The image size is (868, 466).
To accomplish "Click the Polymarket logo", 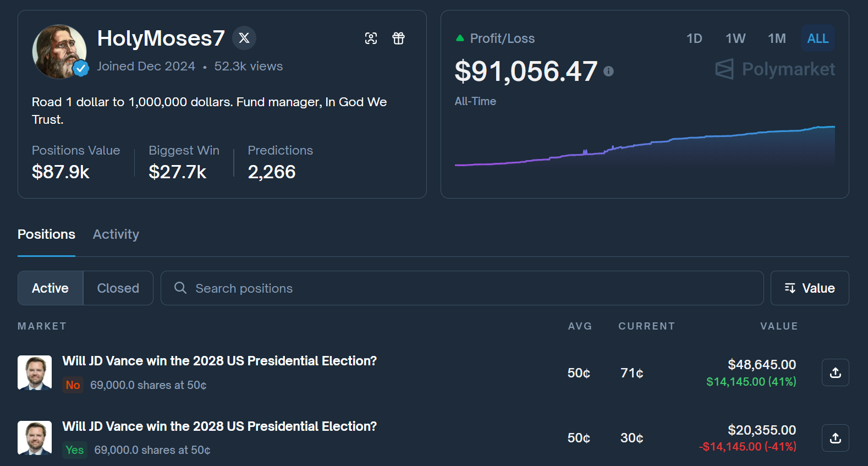I will tap(774, 69).
